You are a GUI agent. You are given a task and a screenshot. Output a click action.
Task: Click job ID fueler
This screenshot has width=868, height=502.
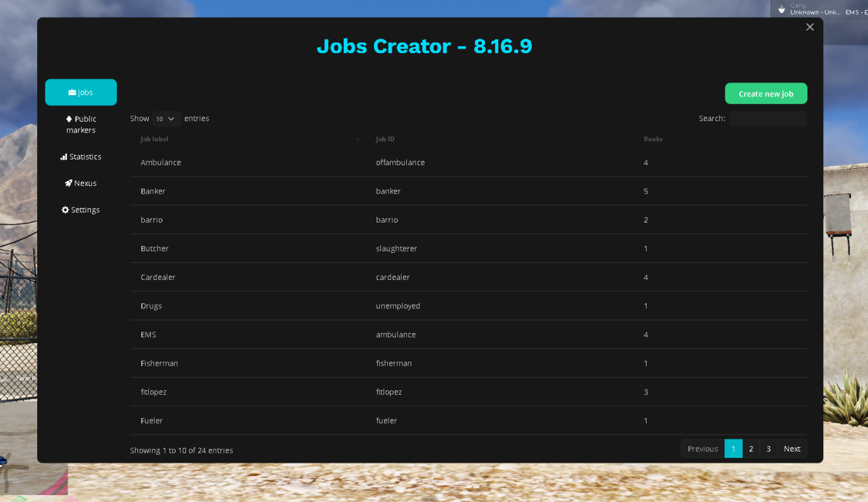click(x=387, y=421)
